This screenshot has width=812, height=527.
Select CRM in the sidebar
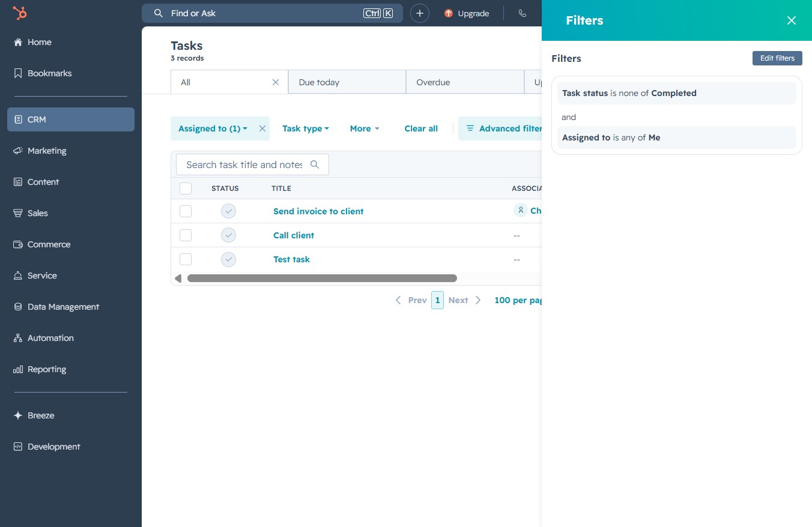tap(71, 119)
